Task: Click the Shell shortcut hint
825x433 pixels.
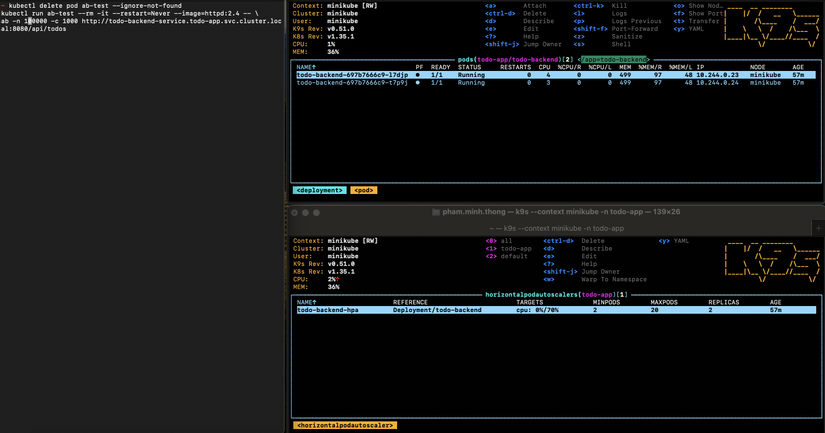Action: click(601, 44)
